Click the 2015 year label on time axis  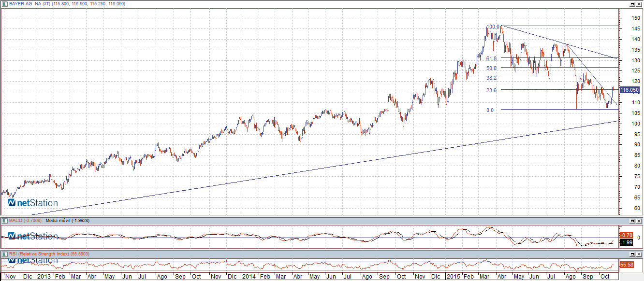(453, 277)
